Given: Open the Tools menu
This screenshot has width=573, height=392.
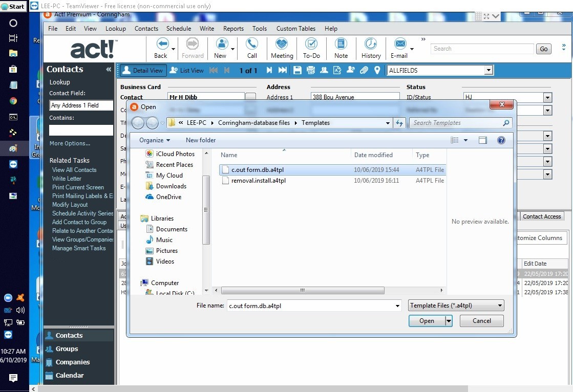Looking at the screenshot, I should pyautogui.click(x=260, y=29).
